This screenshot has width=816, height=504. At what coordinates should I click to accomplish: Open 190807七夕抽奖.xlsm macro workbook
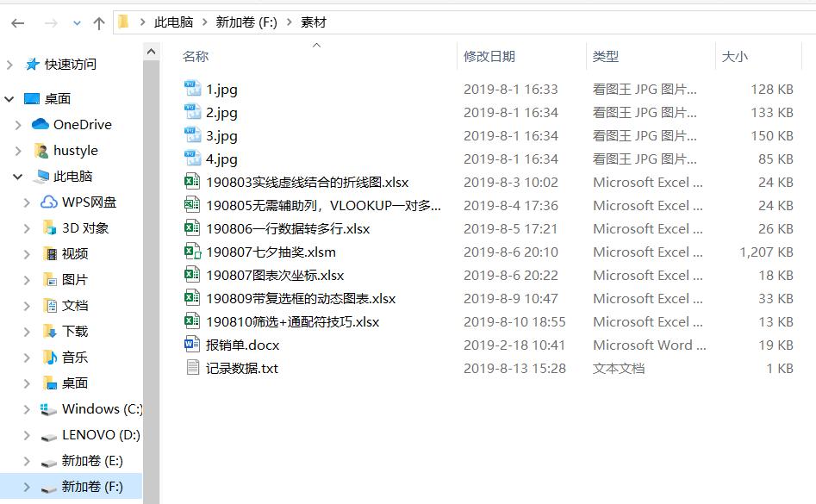click(x=273, y=252)
